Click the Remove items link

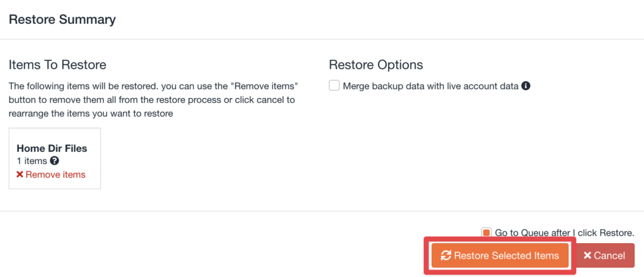(55, 174)
